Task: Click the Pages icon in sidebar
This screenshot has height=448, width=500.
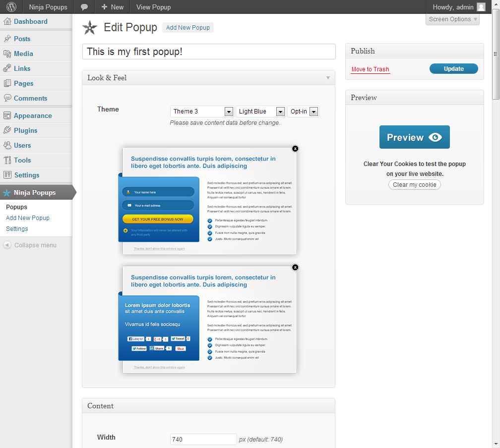Action: tap(7, 83)
